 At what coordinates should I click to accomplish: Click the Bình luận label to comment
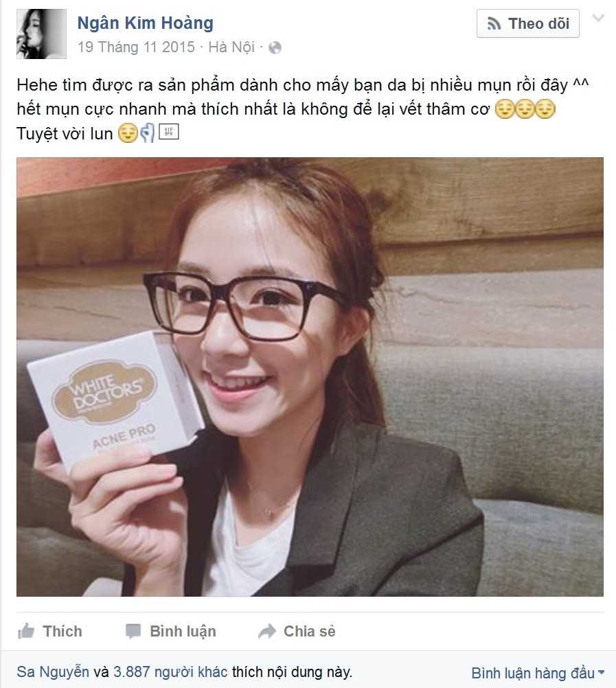pos(183,631)
